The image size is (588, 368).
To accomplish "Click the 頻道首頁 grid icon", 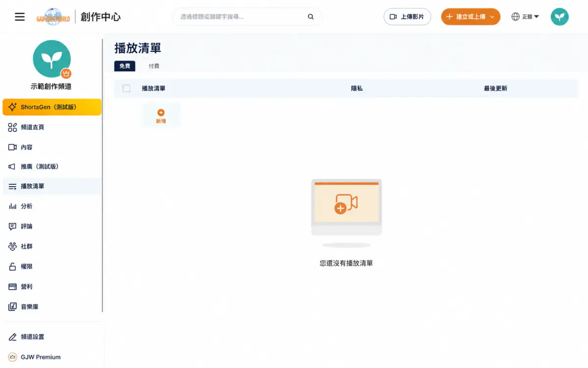I will point(13,127).
